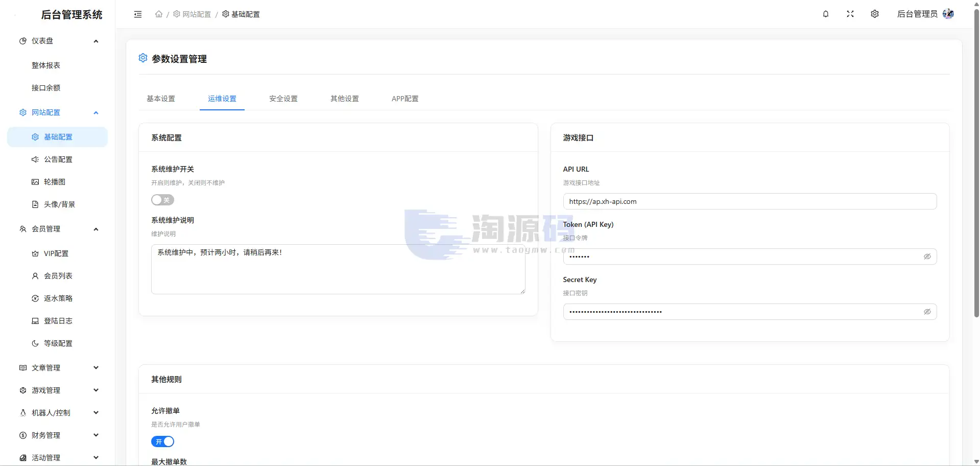Open 整体报表 under 仪表盘
The width and height of the screenshot is (980, 466).
tap(57, 65)
